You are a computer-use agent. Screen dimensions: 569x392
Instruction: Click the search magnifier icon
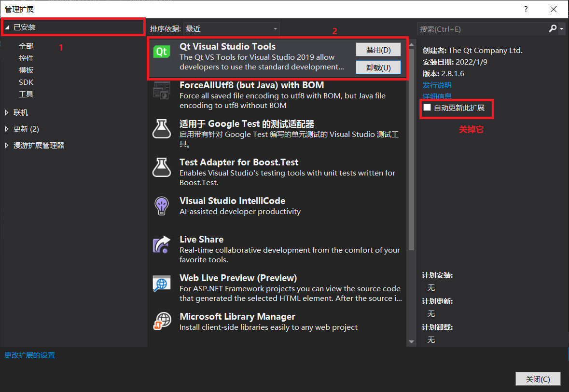552,28
